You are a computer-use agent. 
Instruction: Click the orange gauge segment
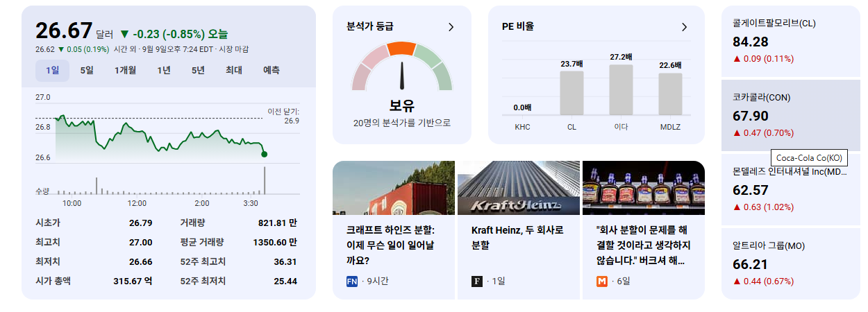tap(401, 49)
